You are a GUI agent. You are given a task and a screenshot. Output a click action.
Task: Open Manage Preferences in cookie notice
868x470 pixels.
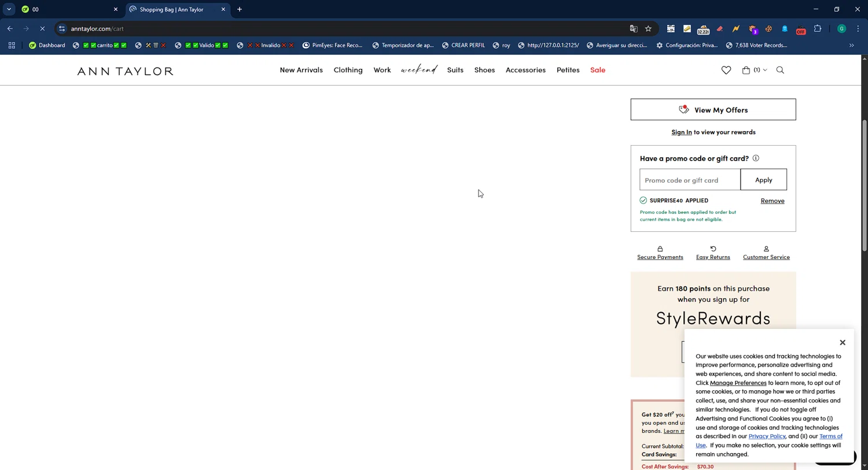(x=738, y=383)
